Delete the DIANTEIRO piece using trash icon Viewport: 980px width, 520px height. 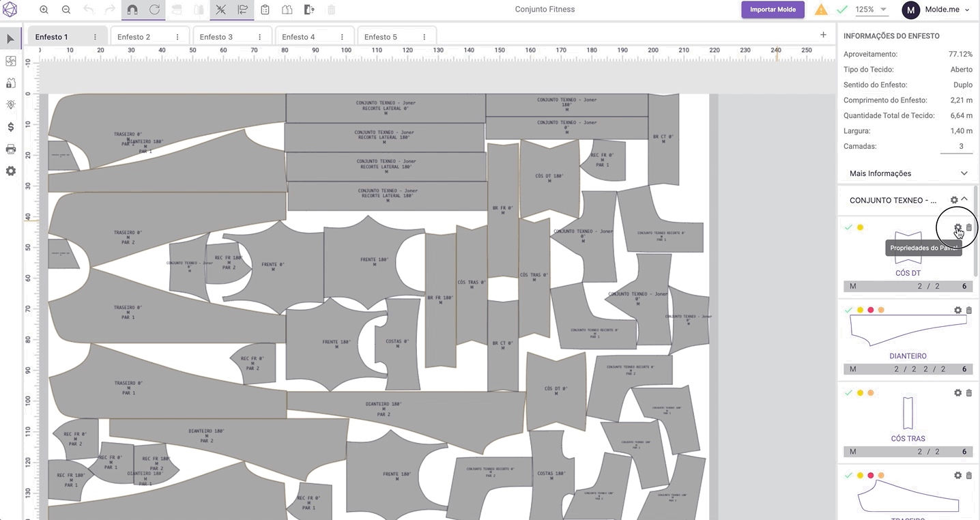[969, 310]
